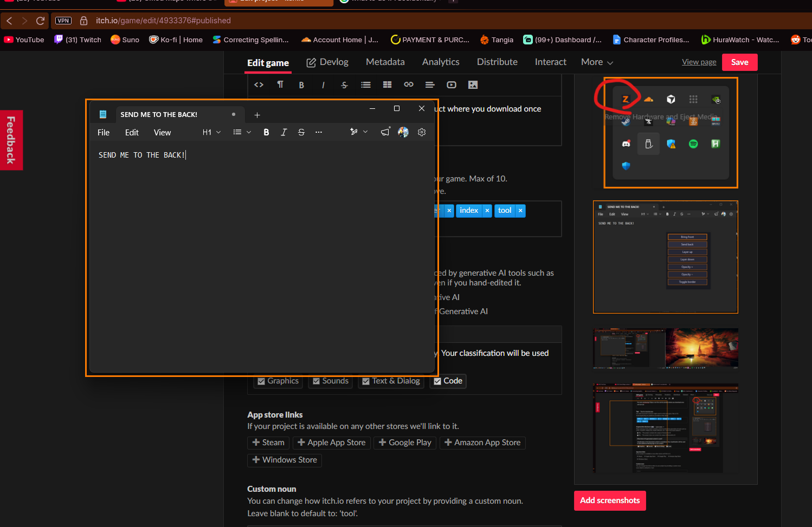
Task: Open the Feedback side tab
Action: pos(11,140)
